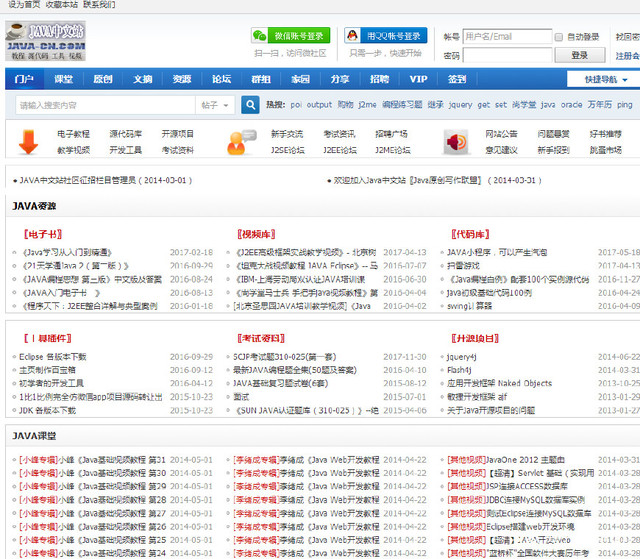This screenshot has width=640, height=559.
Task: Open the 教学视频 link
Action: point(73,150)
